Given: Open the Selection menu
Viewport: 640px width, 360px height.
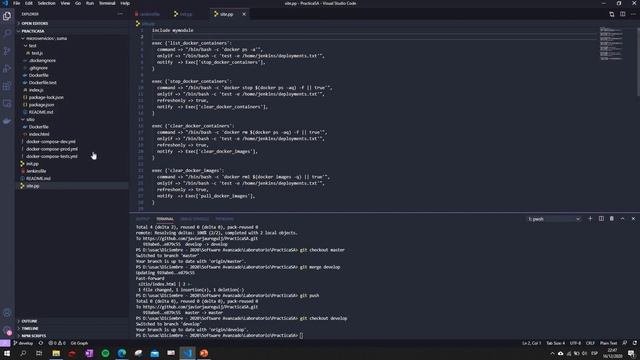Looking at the screenshot, I should tap(47, 3).
